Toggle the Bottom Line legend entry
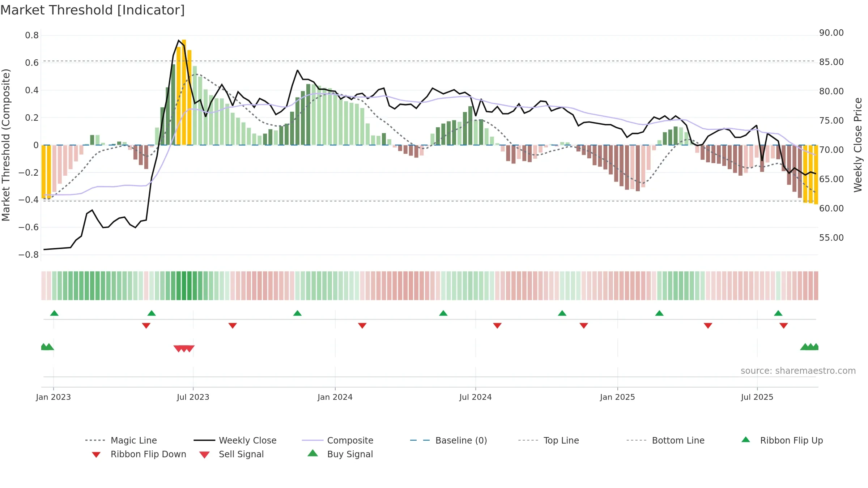Viewport: 868px width, 488px height. 665,440
